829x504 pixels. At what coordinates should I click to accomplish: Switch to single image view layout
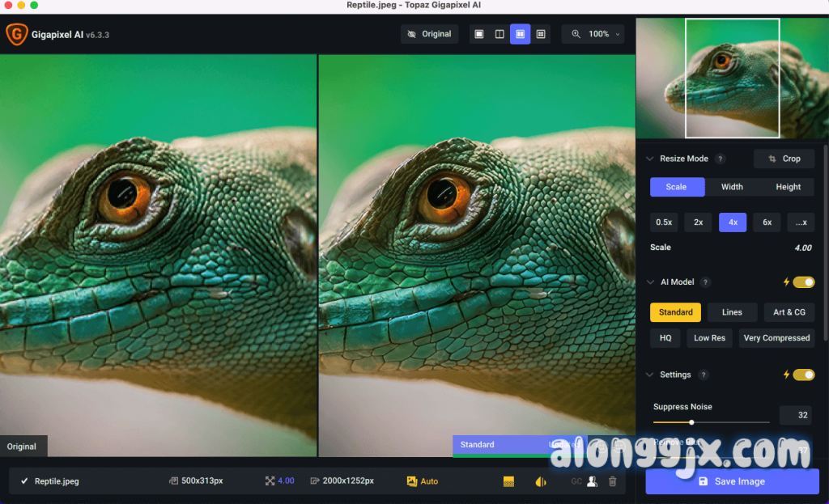click(x=479, y=34)
